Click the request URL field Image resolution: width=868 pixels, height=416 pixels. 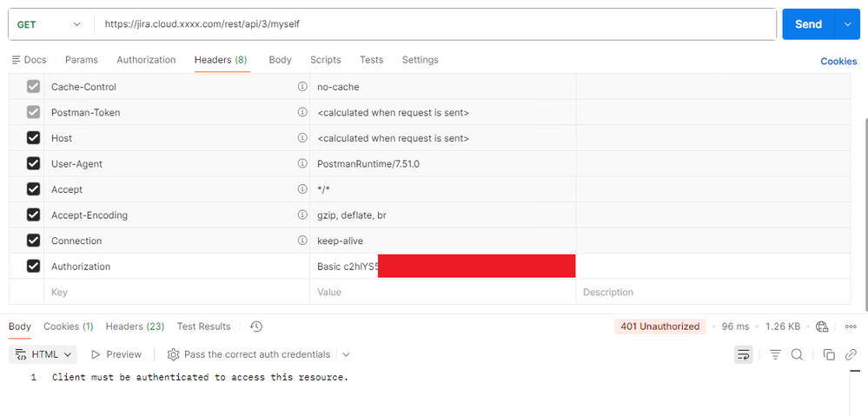click(x=434, y=24)
